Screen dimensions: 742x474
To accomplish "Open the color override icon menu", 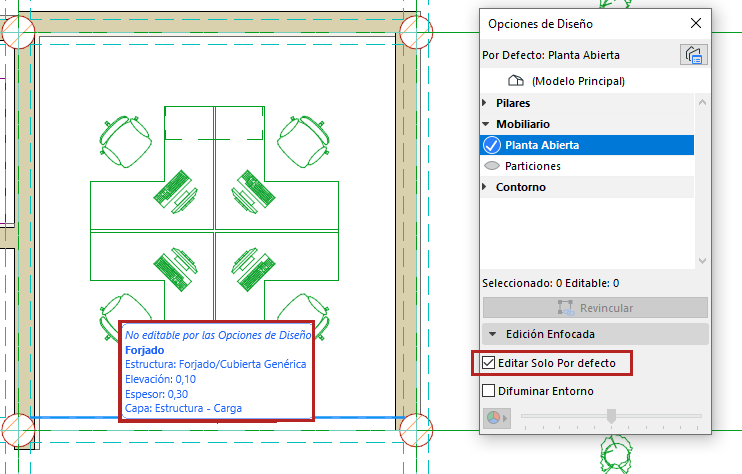I will coord(496,418).
